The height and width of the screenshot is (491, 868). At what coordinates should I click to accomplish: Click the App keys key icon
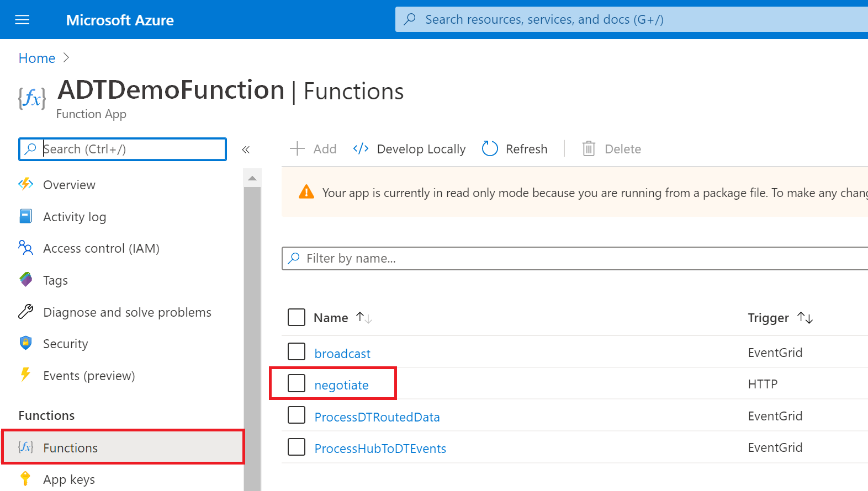25,478
